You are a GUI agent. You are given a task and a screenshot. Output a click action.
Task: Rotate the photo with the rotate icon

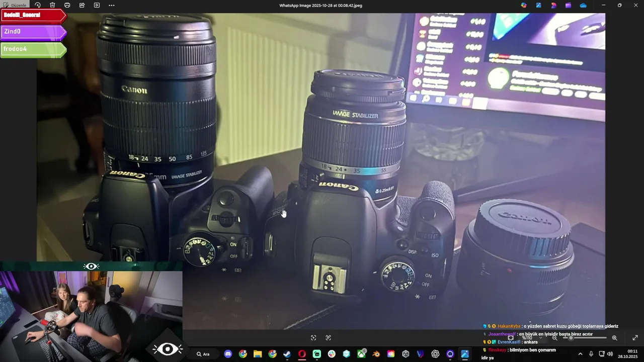tap(38, 5)
